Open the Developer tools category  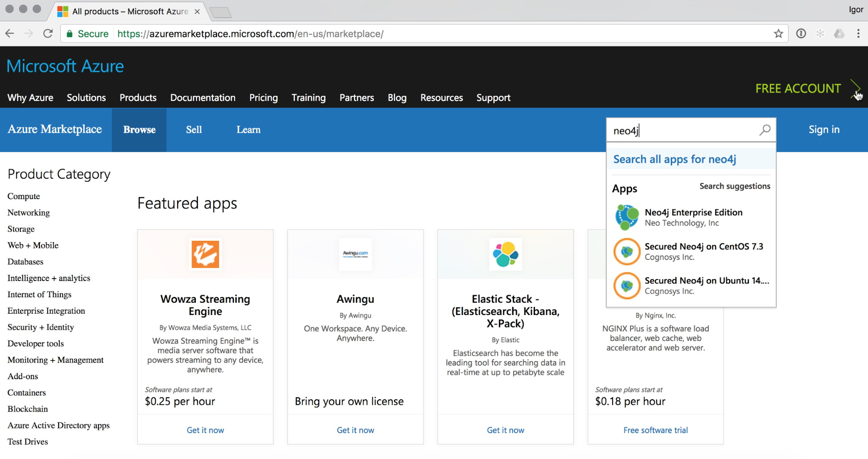[x=36, y=344]
